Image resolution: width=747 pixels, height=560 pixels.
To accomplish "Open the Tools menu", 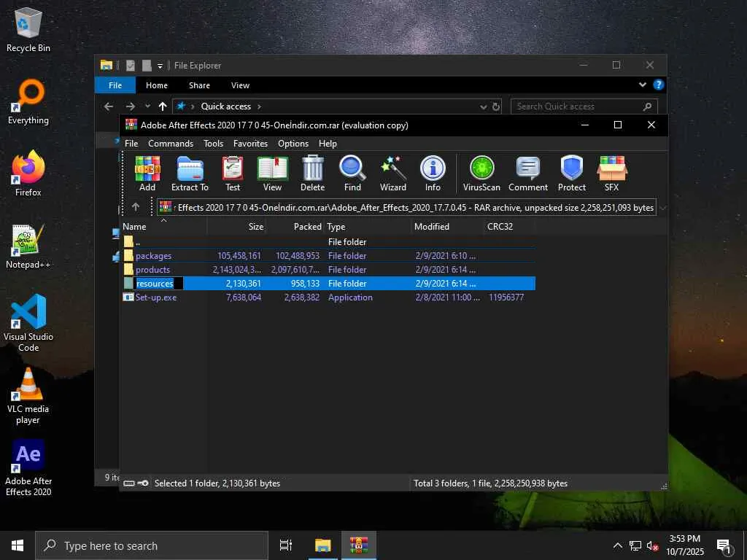I will [x=214, y=144].
